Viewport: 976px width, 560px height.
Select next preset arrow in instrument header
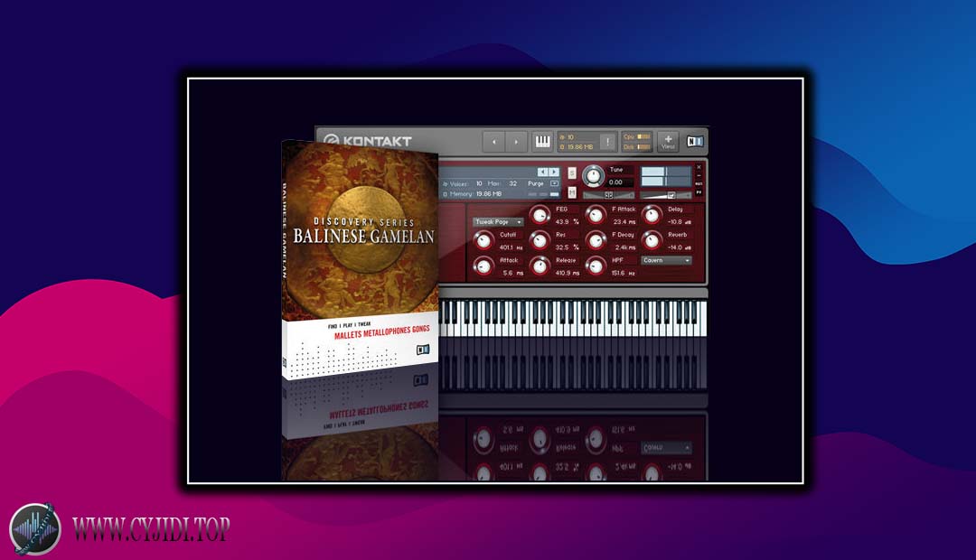[x=554, y=172]
